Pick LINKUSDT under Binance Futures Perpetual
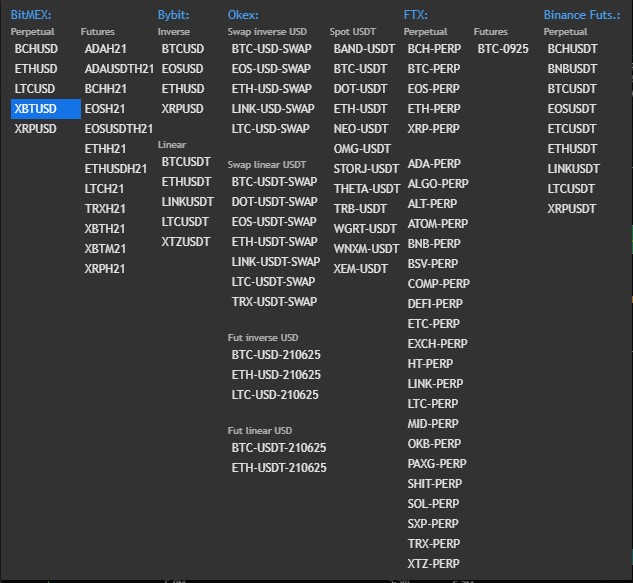The width and height of the screenshot is (633, 583). point(573,169)
